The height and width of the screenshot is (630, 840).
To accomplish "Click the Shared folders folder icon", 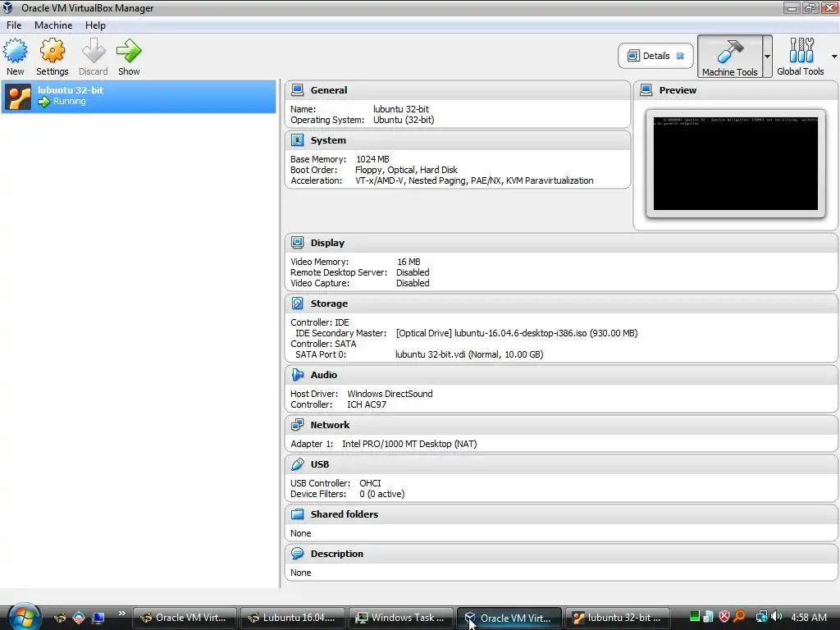I will 297,514.
